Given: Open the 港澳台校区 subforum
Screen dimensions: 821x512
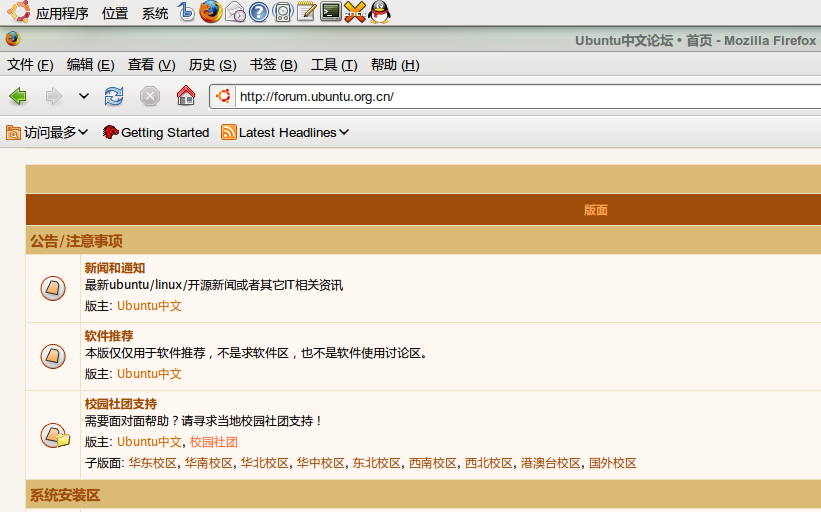Looking at the screenshot, I should click(550, 463).
